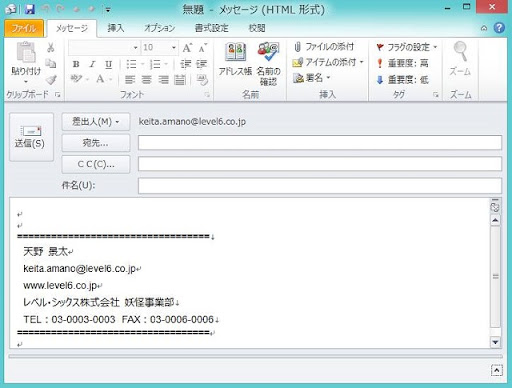Screen dimensions: 512x388
Task: Open the クリップボード dialog launcher
Action: [x=58, y=95]
